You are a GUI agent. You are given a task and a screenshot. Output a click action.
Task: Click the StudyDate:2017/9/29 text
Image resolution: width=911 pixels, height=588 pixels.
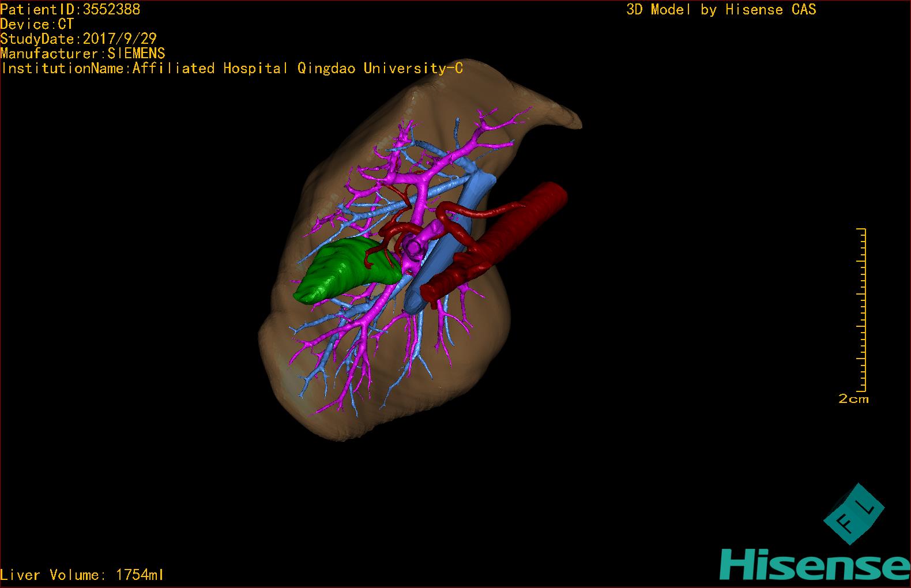pos(78,39)
